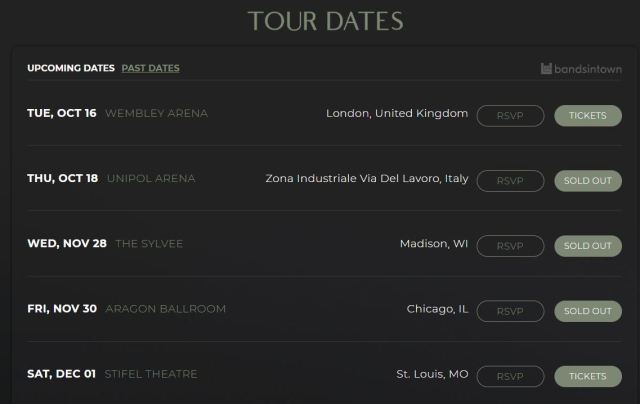Get tickets for the London show
The height and width of the screenshot is (404, 640).
pos(587,115)
